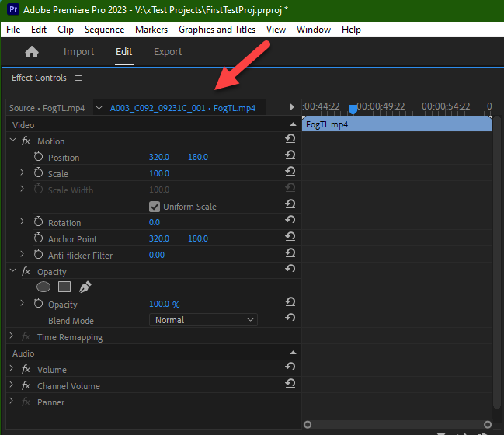Select the free draw bezier pen mask
Viewport: 504px width, 435px height.
pyautogui.click(x=85, y=287)
